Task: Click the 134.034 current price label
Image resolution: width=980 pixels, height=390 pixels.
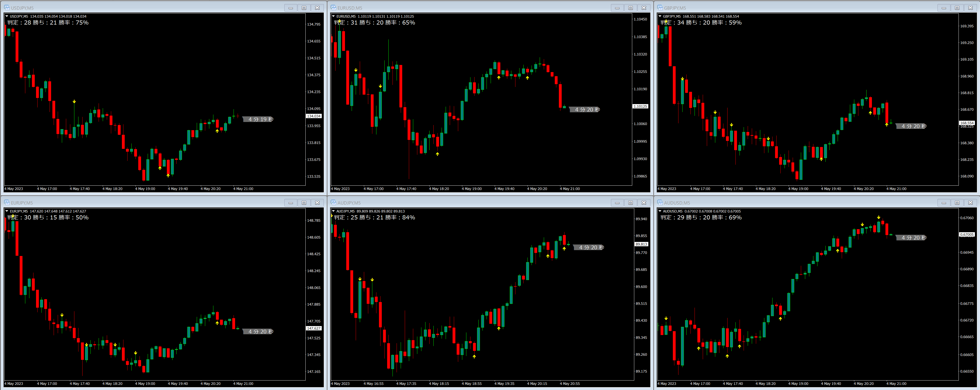Action: click(314, 116)
